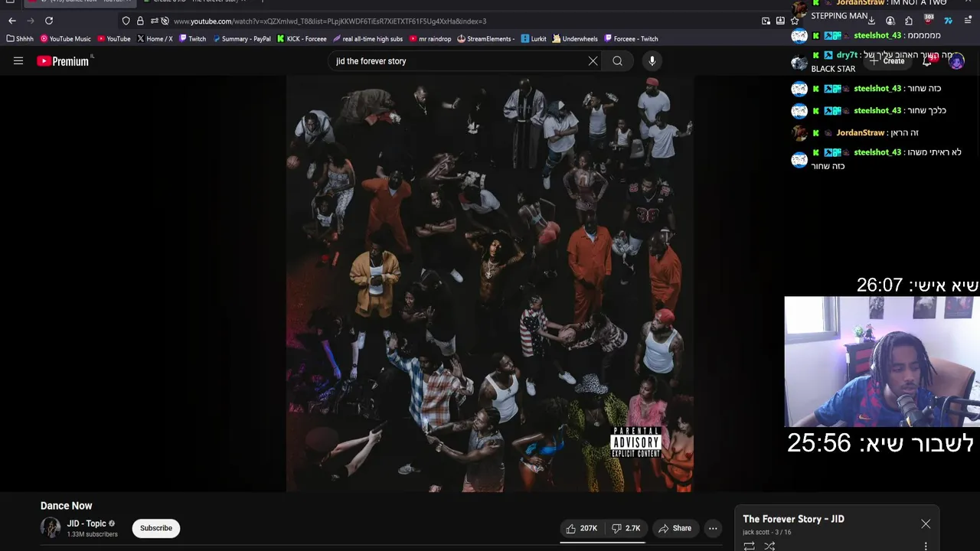Open JID - Topic channel avatar
Viewport: 980px width, 551px height.
(x=51, y=528)
